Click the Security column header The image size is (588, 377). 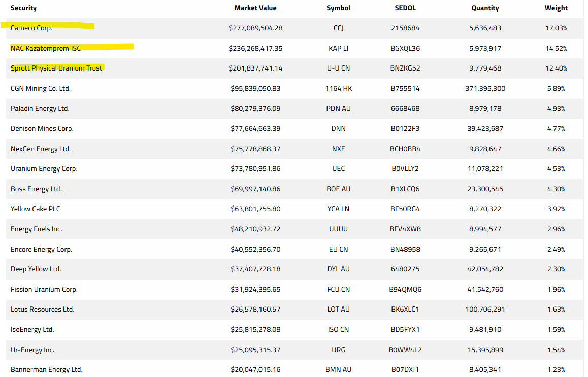coord(23,8)
